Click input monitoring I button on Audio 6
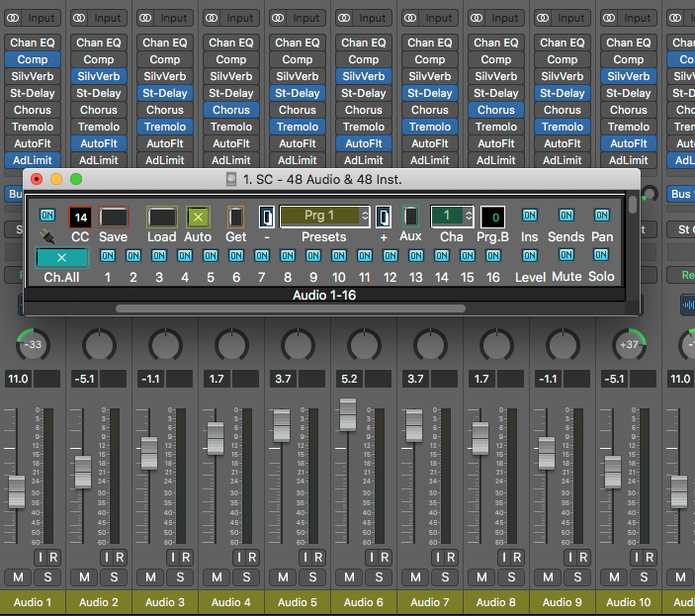 [x=372, y=558]
